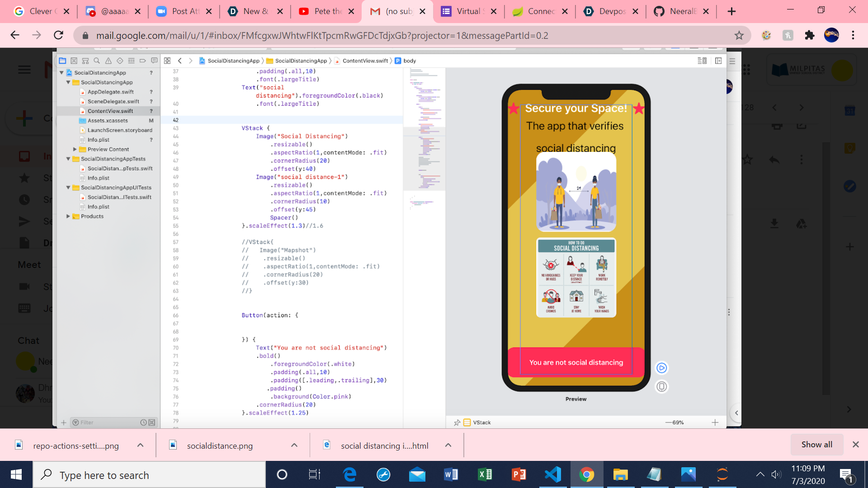Open the project navigator folder icon
Image resolution: width=868 pixels, height=488 pixels.
[x=62, y=61]
